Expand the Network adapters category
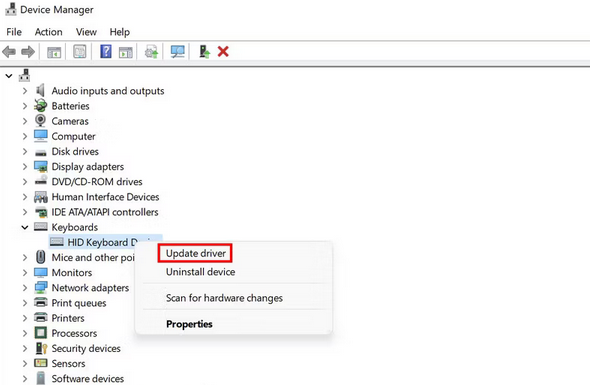Image resolution: width=590 pixels, height=385 pixels. pos(25,288)
